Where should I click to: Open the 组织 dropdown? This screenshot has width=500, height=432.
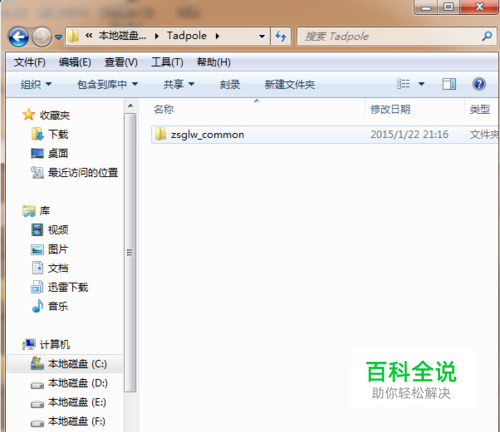pyautogui.click(x=36, y=84)
